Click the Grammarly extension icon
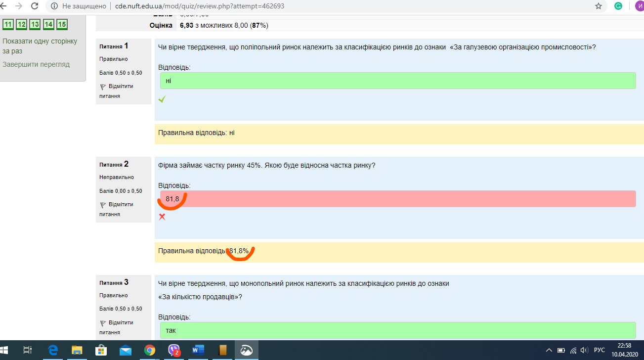Screen dimensions: 644x360 point(618,7)
